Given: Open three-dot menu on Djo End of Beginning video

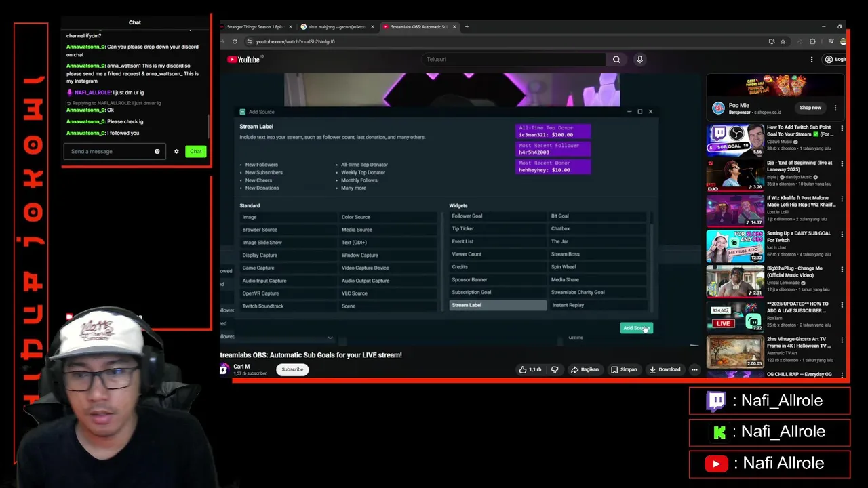Looking at the screenshot, I should coord(842,163).
